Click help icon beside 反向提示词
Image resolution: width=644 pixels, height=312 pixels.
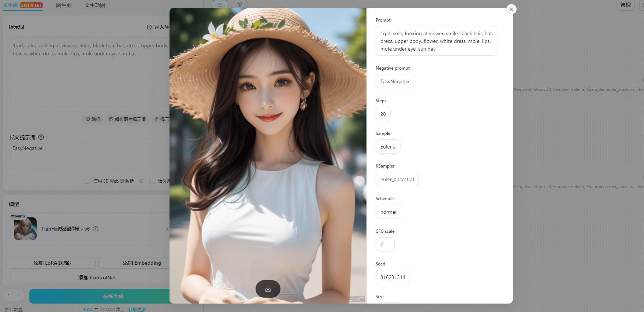[x=41, y=137]
